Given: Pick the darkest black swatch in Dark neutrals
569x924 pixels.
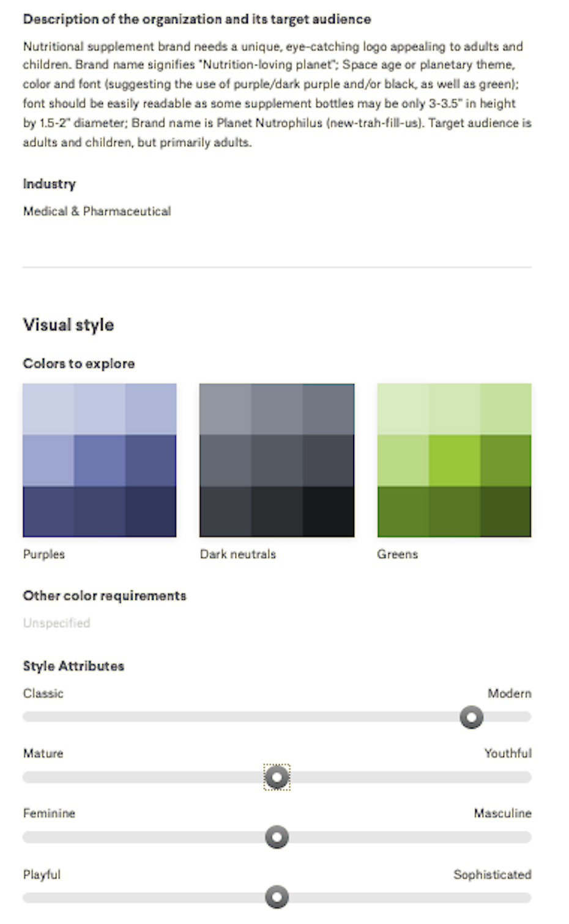Looking at the screenshot, I should [329, 512].
